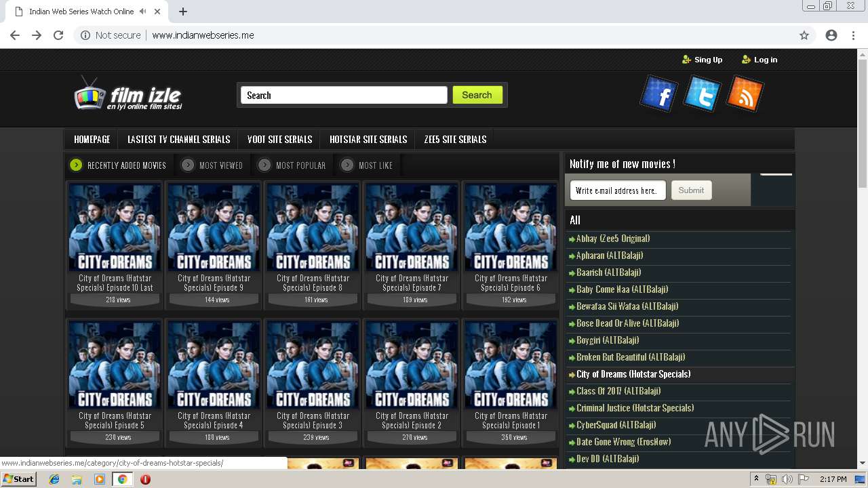
Task: Open CyberSquad (ALTBalaji) category
Action: 616,425
